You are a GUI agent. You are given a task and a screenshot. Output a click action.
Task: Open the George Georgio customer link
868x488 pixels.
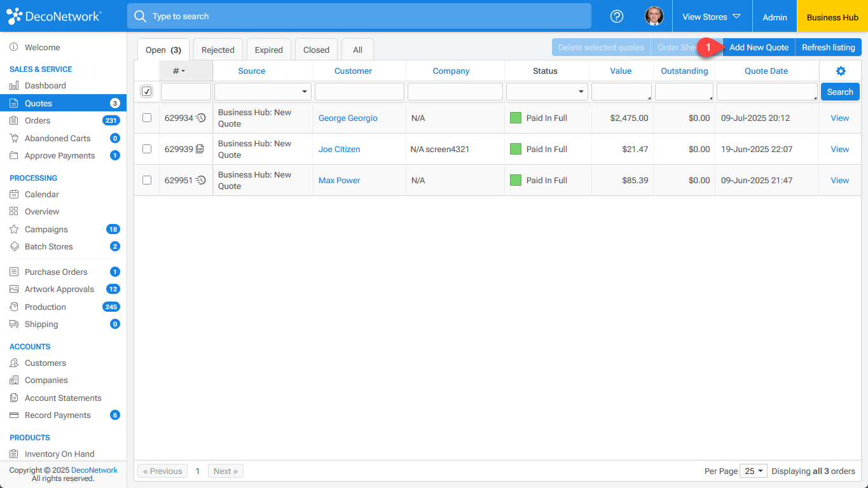point(348,118)
